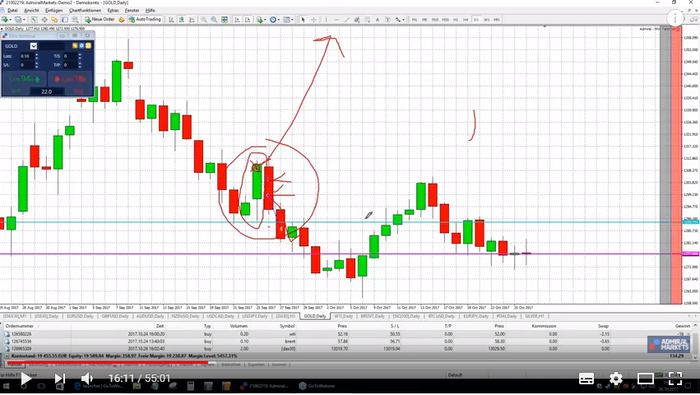Toggle auto scroll chart icon

[x=237, y=20]
